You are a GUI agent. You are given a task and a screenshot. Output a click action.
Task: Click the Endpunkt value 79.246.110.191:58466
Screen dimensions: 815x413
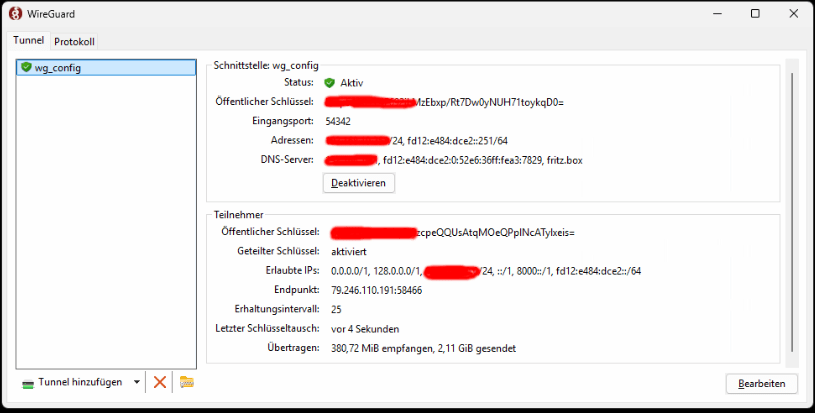[x=376, y=290]
